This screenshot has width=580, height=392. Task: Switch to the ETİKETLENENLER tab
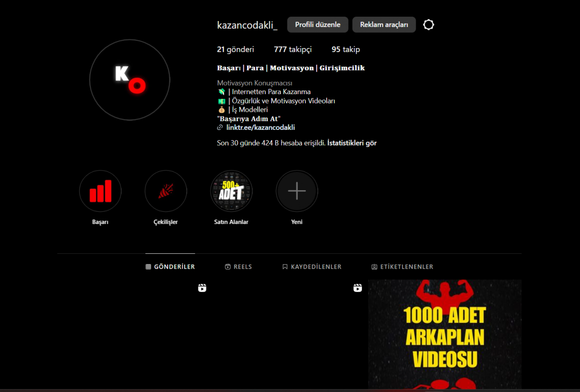pyautogui.click(x=402, y=267)
